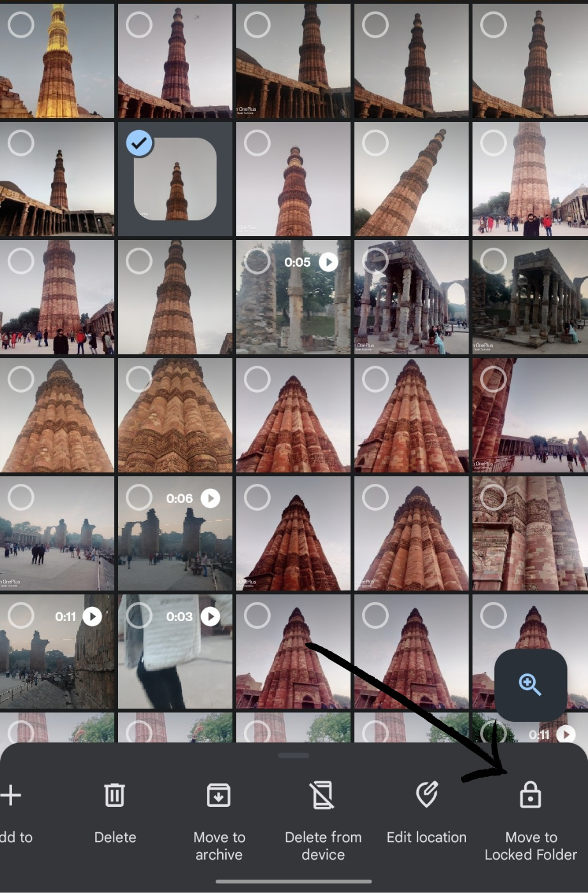Tap the 0:06 duration label
Viewport: 588px width, 893px height.
[x=179, y=499]
